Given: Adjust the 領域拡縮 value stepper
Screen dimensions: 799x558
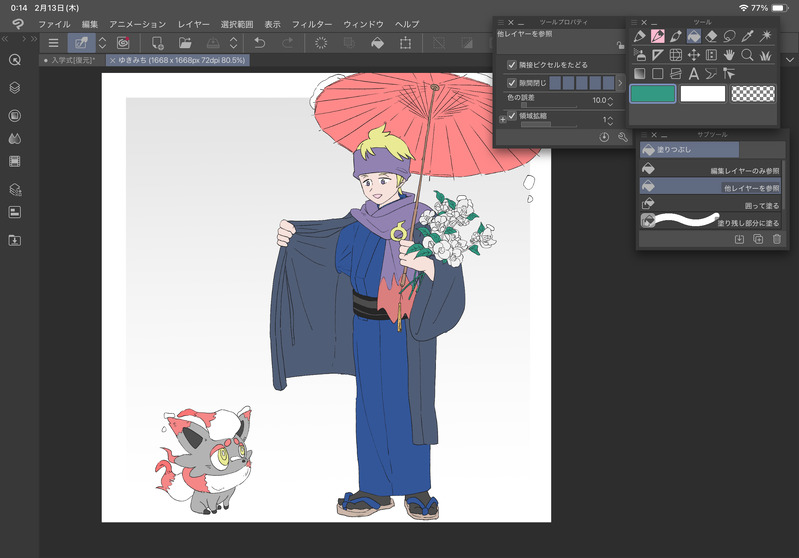Looking at the screenshot, I should (610, 120).
